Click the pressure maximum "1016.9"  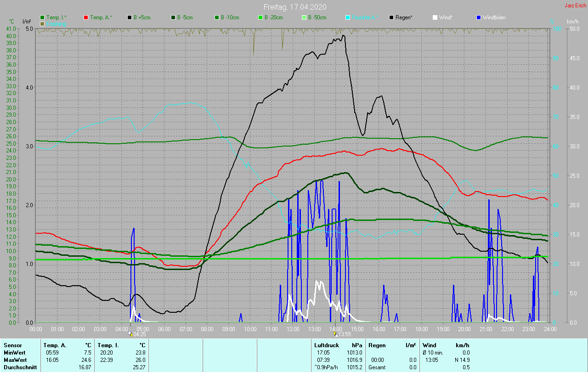tap(356, 360)
